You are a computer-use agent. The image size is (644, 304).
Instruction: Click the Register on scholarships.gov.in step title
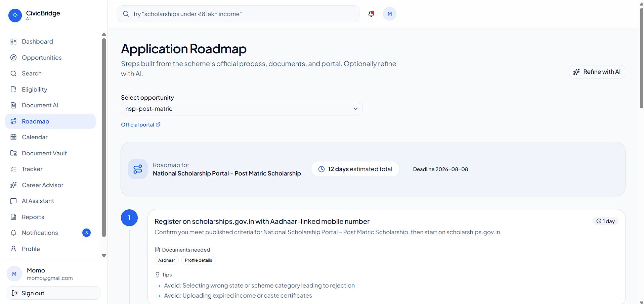(x=262, y=221)
